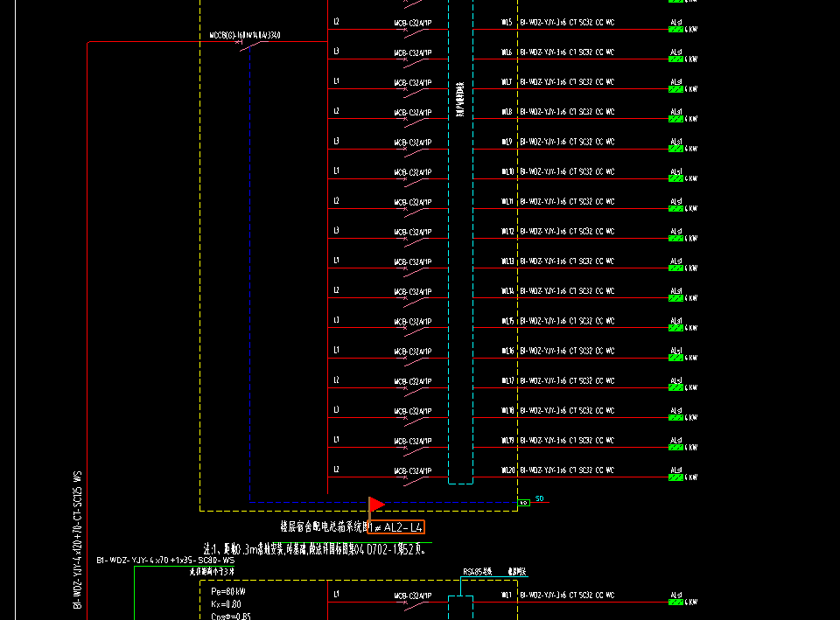The image size is (840, 620).
Task: Select the vertical text inside the cyan dashed box
Action: pyautogui.click(x=460, y=100)
